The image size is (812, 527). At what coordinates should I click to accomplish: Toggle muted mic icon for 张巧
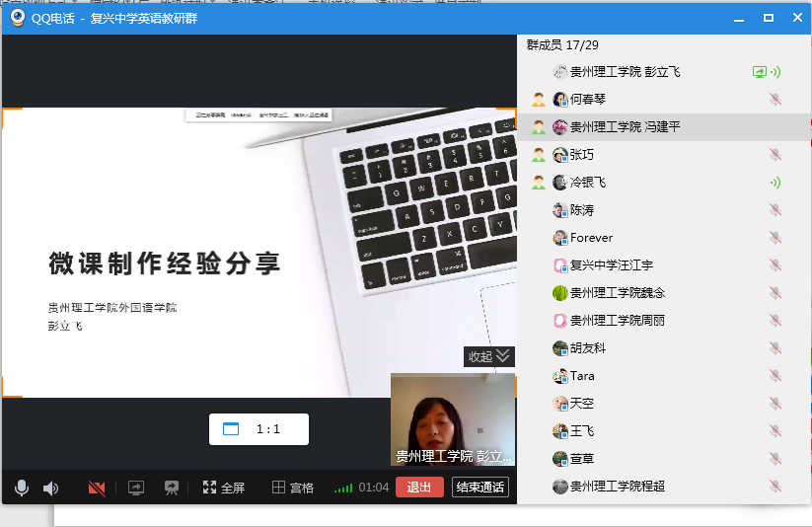pos(775,155)
